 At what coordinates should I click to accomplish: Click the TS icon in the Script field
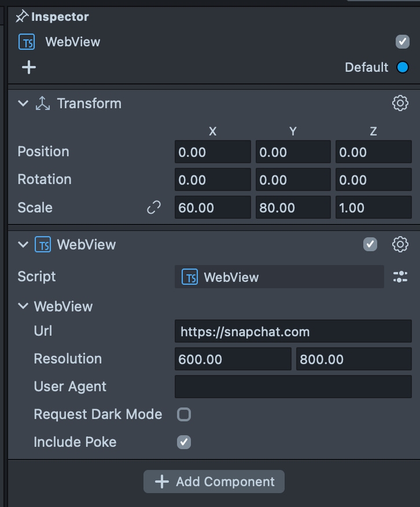tap(190, 277)
